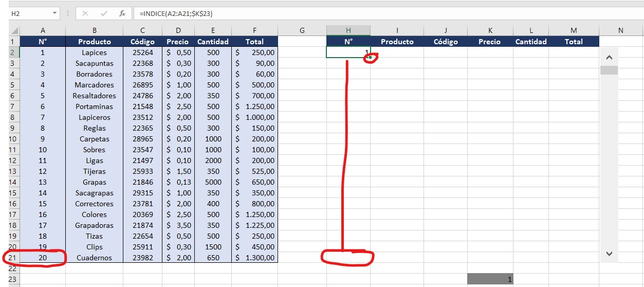Select column H header

348,31
